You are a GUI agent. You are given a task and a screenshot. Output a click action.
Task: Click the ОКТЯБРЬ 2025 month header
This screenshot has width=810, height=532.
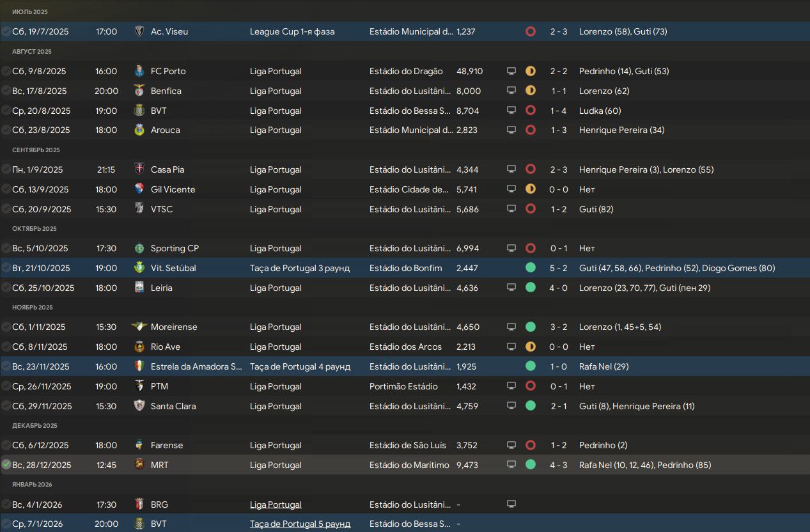35,229
